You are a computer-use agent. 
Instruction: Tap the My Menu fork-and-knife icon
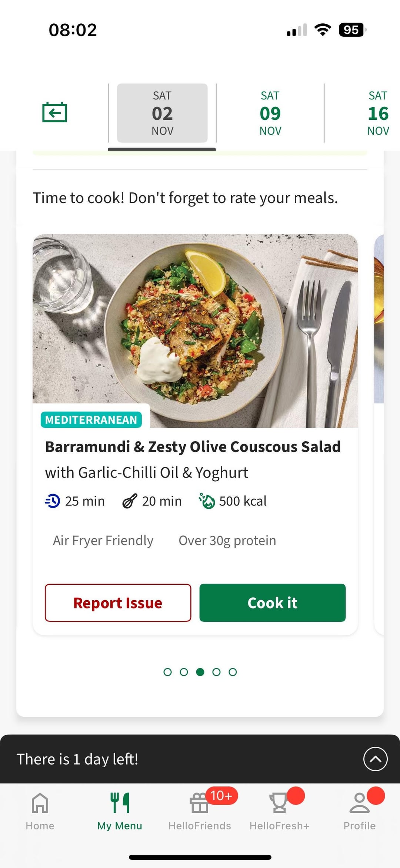[x=120, y=802]
